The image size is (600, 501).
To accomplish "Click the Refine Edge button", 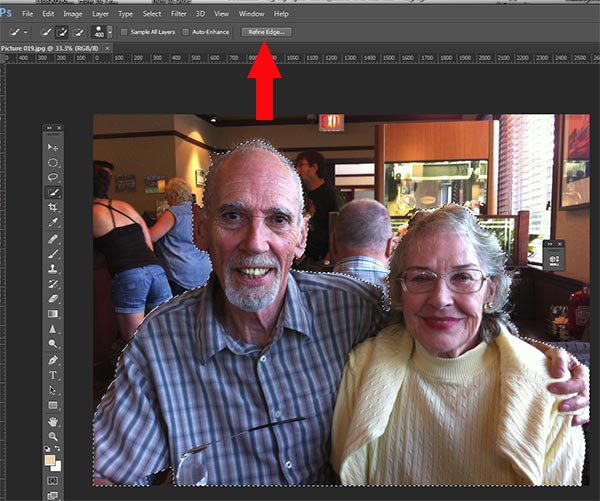I will (266, 32).
